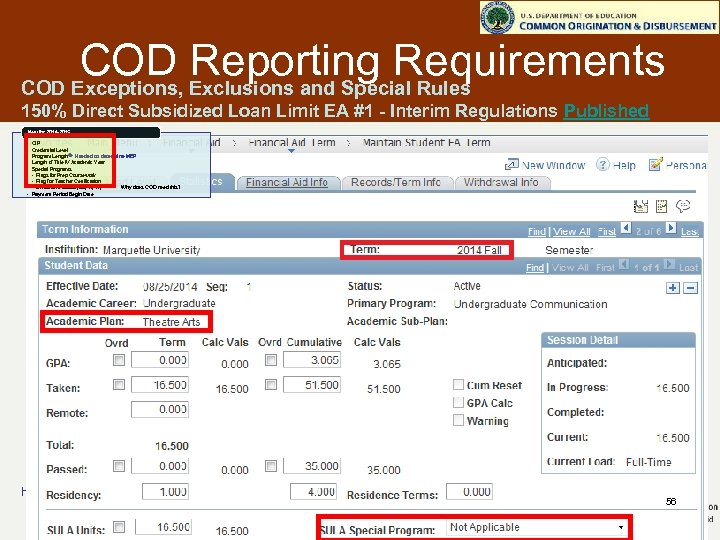Click Find in Student Data header
This screenshot has width=720, height=540.
[x=535, y=268]
